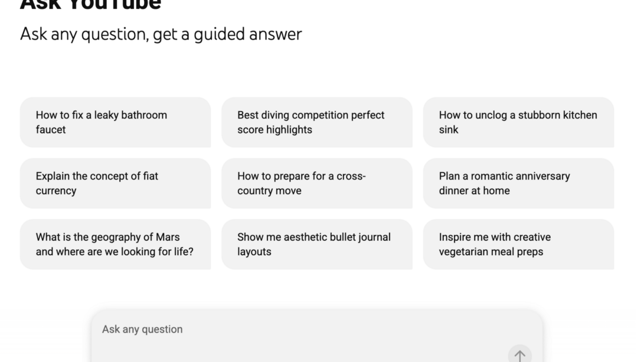Ask the geography of Mars suggested question
This screenshot has width=644, height=362.
coord(115,245)
